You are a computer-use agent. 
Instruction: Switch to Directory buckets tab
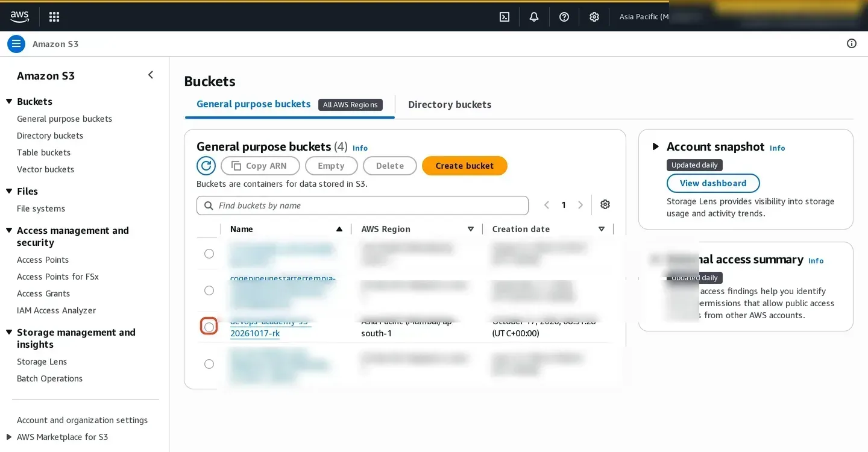click(450, 105)
